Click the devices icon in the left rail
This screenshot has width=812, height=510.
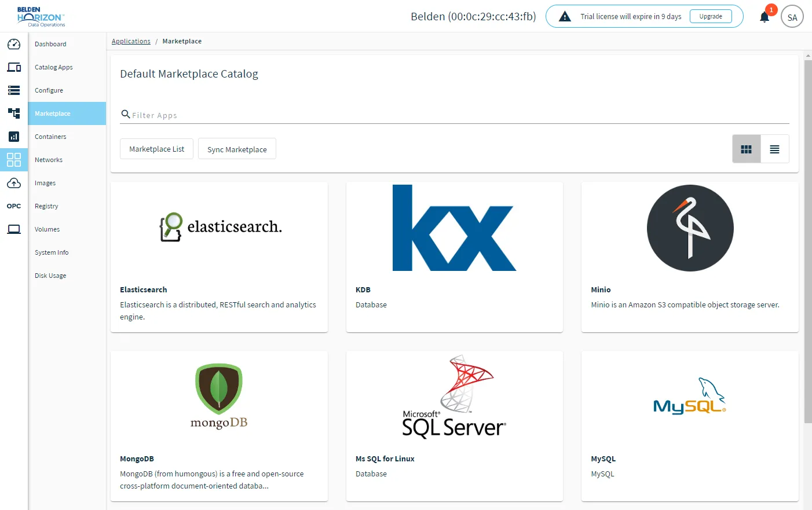click(x=14, y=67)
